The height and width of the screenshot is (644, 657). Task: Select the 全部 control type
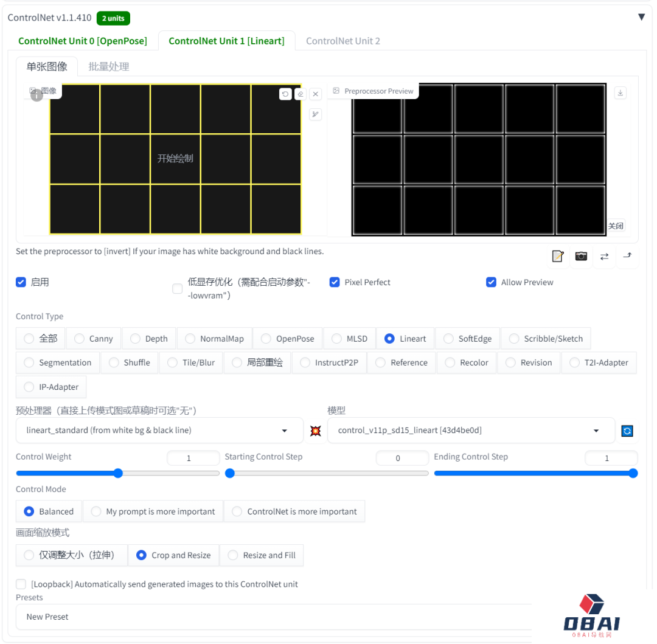point(41,338)
